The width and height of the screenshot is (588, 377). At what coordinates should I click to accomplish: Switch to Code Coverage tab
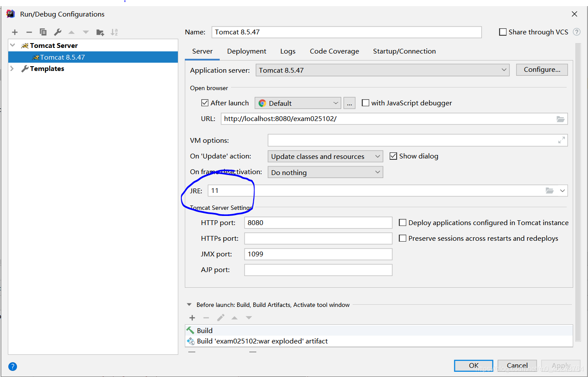point(334,51)
